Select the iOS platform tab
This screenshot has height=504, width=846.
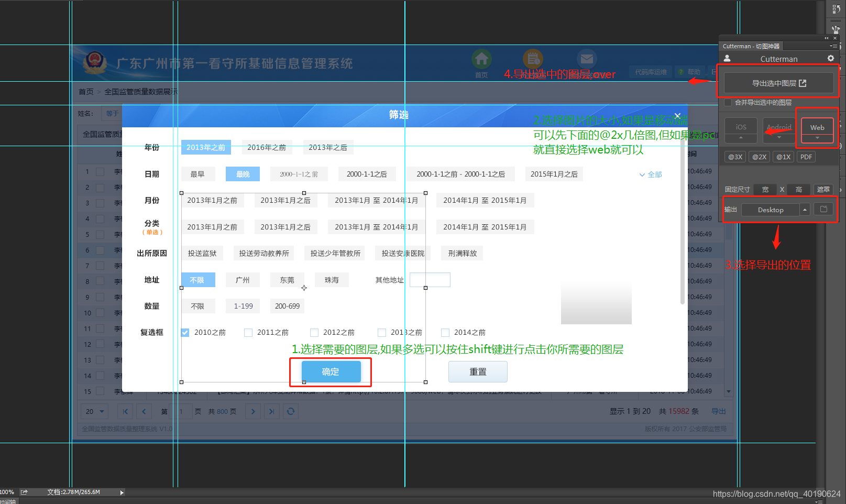click(741, 126)
